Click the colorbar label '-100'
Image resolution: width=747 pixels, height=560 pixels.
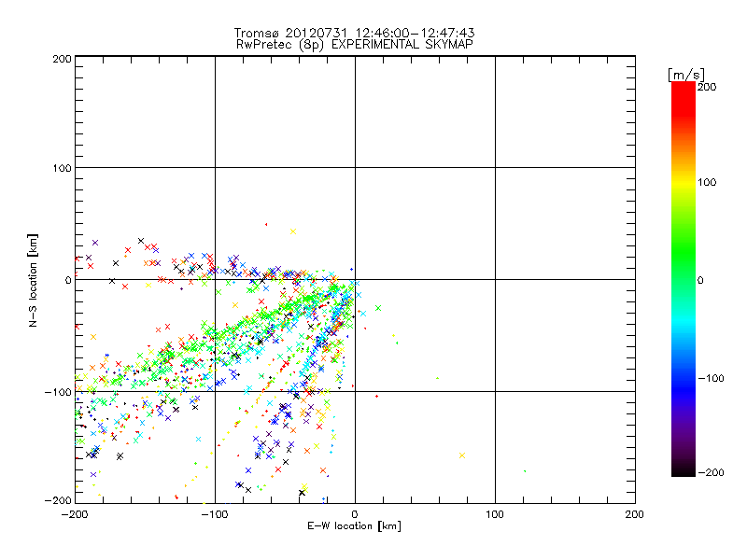pyautogui.click(x=711, y=379)
